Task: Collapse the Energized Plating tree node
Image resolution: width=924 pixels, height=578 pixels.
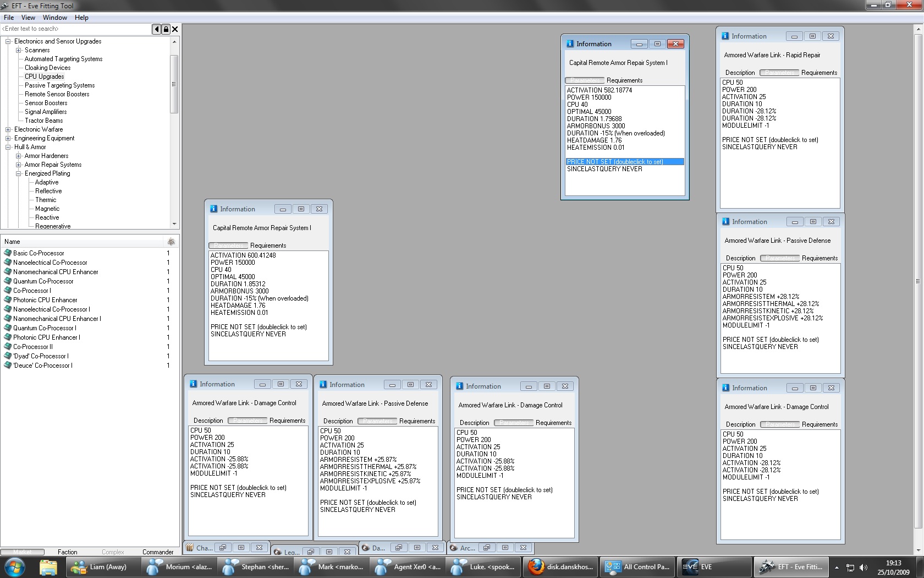Action: pyautogui.click(x=19, y=173)
